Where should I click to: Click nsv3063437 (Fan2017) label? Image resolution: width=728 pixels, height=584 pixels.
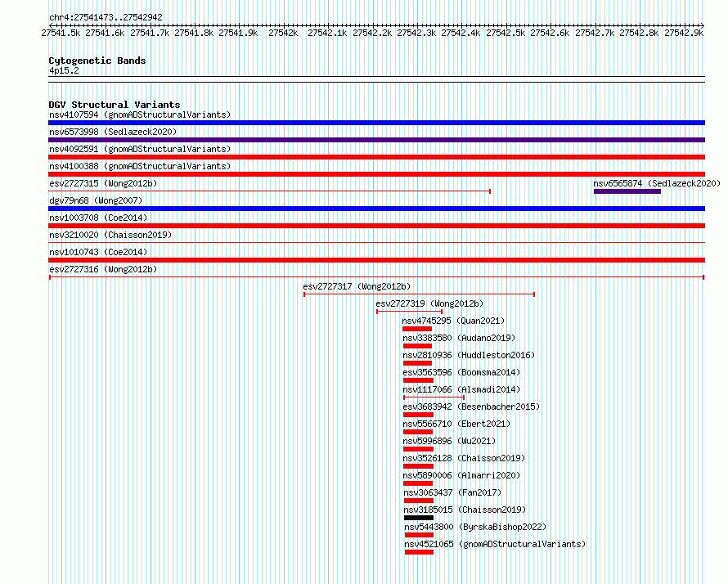coord(452,492)
